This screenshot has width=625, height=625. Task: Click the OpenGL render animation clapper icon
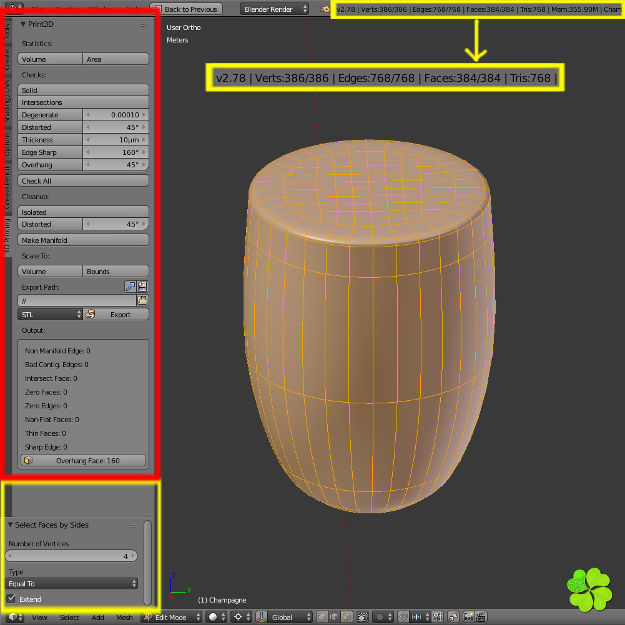coord(481,617)
